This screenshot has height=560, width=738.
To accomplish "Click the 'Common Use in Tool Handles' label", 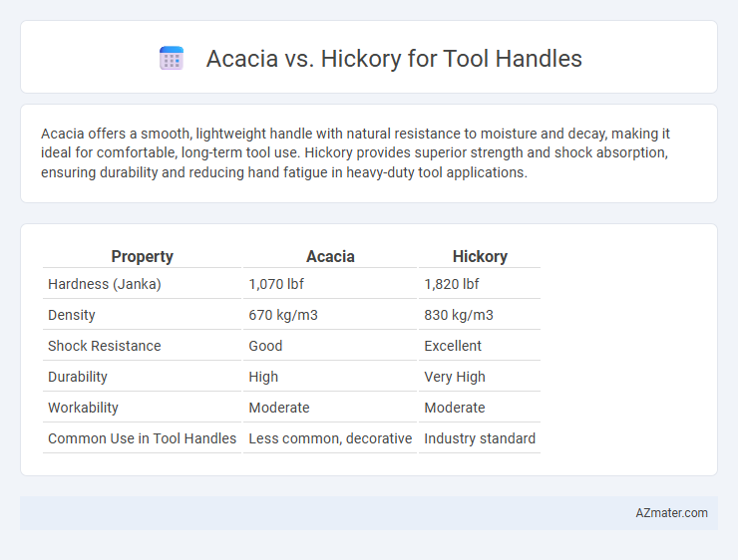I will coord(143,438).
